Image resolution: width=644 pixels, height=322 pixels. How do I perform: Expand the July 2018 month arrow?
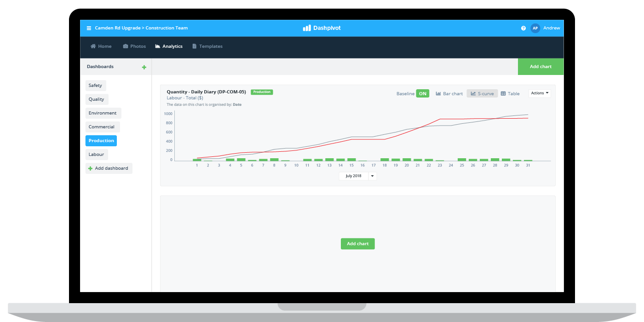tap(372, 176)
